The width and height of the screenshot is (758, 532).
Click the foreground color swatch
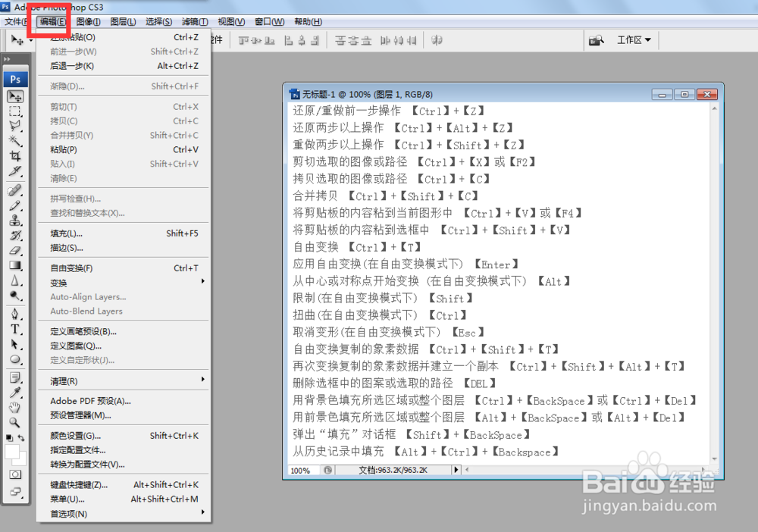11,452
